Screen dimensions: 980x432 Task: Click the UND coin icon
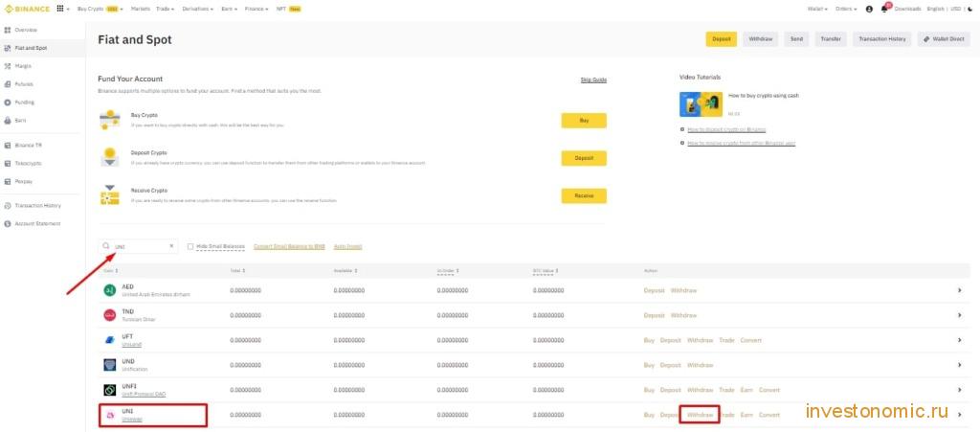pos(109,365)
